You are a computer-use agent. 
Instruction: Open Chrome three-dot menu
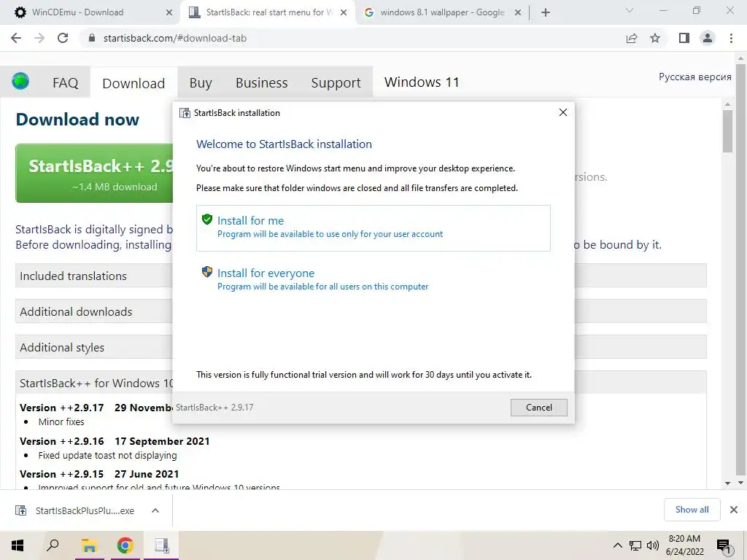(731, 38)
